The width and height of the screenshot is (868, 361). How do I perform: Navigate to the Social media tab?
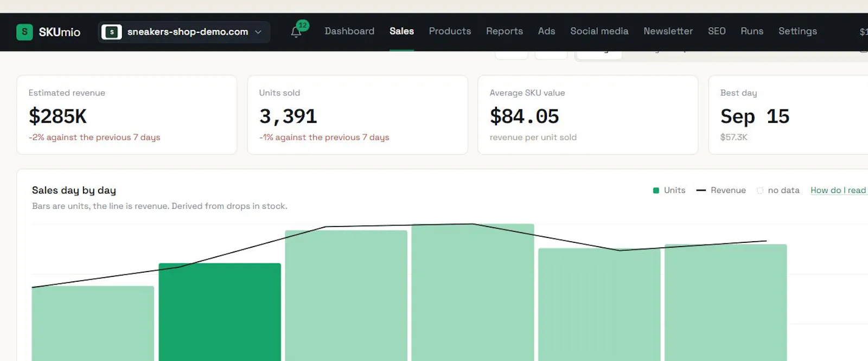[x=599, y=31]
